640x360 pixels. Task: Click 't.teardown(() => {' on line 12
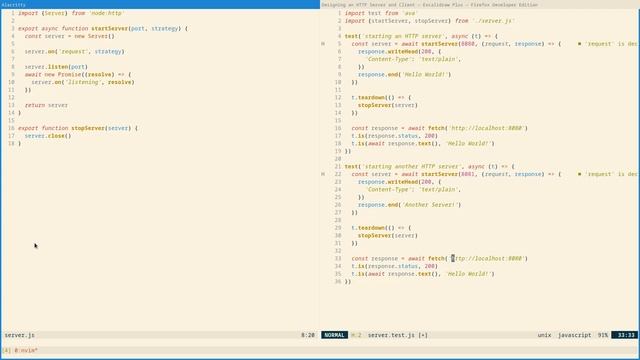point(381,98)
